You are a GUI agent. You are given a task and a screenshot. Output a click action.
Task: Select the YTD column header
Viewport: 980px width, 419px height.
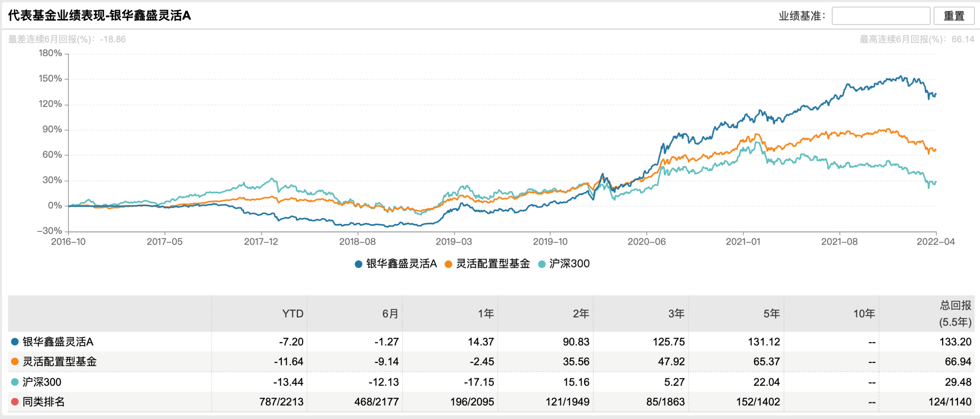[292, 314]
